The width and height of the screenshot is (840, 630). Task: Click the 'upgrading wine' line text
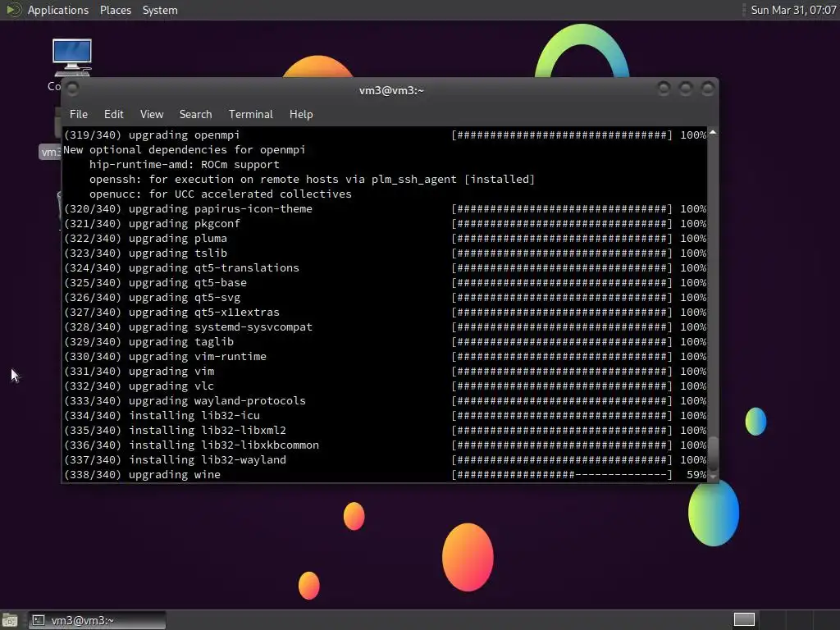(x=142, y=475)
